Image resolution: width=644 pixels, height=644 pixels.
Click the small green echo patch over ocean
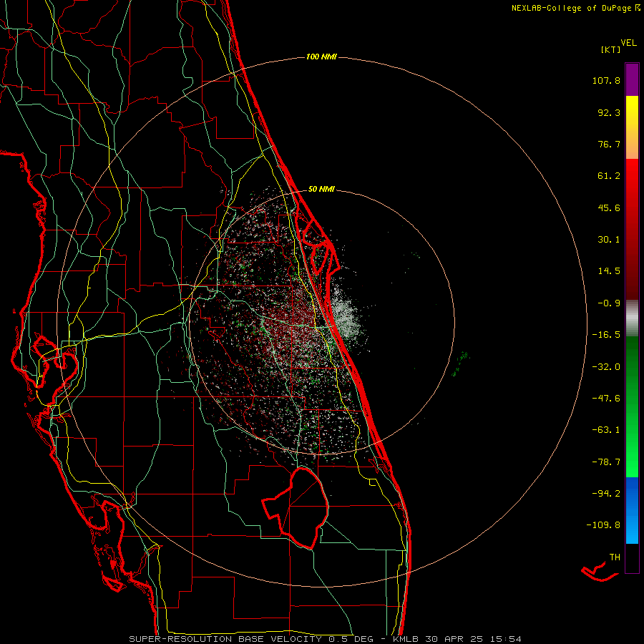(x=460, y=363)
